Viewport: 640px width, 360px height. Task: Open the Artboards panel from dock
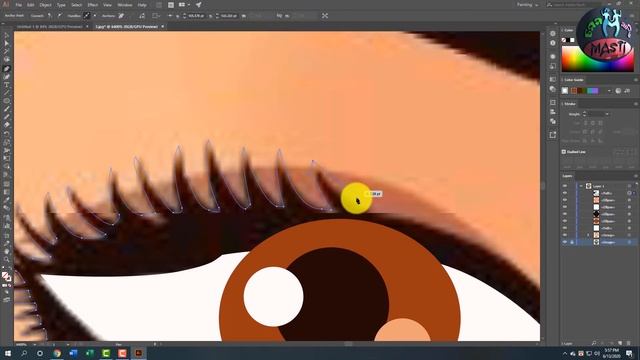[x=553, y=102]
